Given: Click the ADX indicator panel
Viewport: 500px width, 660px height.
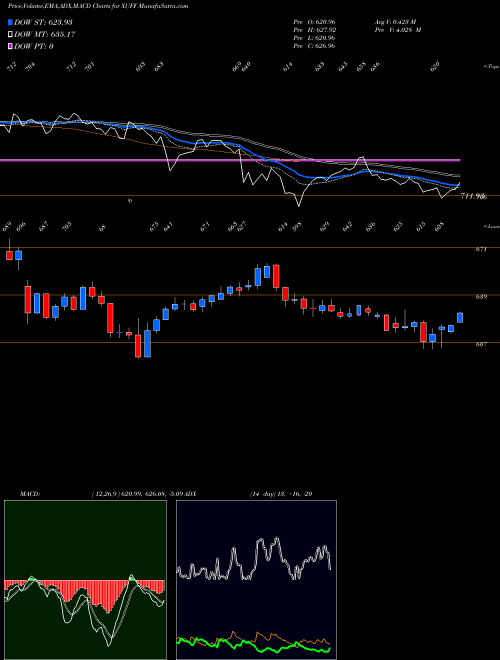Looking at the screenshot, I should coord(256,580).
